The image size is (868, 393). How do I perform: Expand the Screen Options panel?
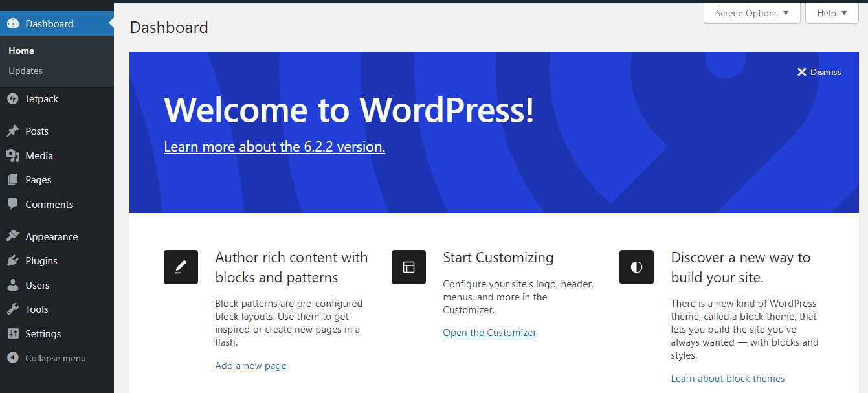[x=752, y=13]
